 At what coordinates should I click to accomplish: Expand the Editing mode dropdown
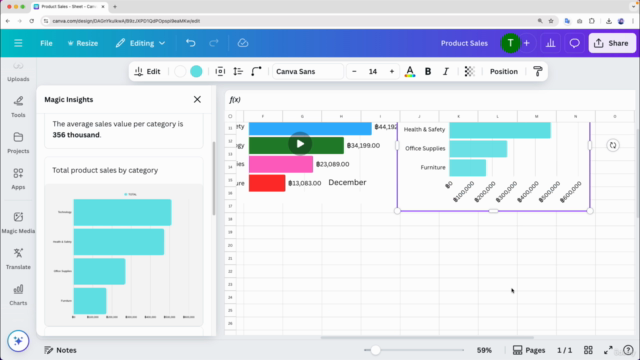(x=140, y=43)
